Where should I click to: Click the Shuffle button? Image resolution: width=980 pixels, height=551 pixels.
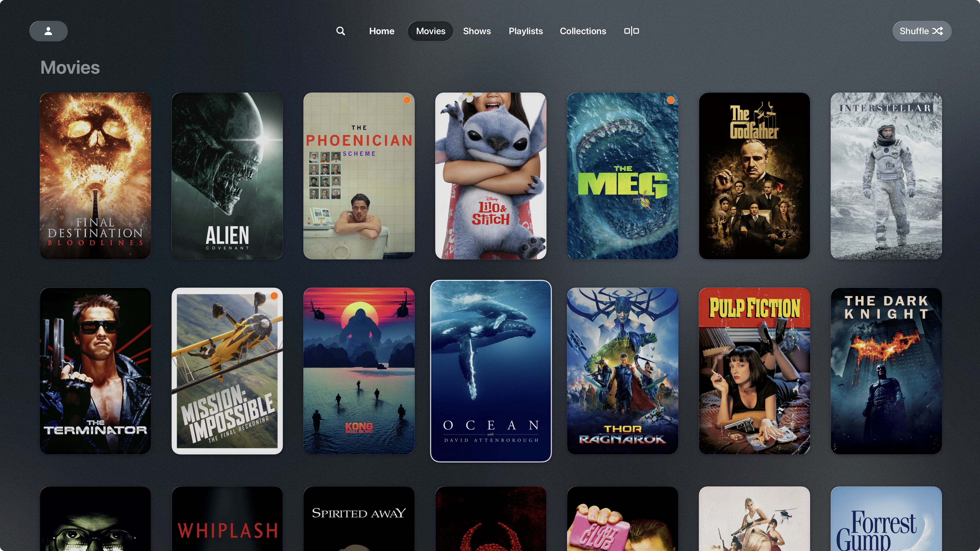point(921,31)
